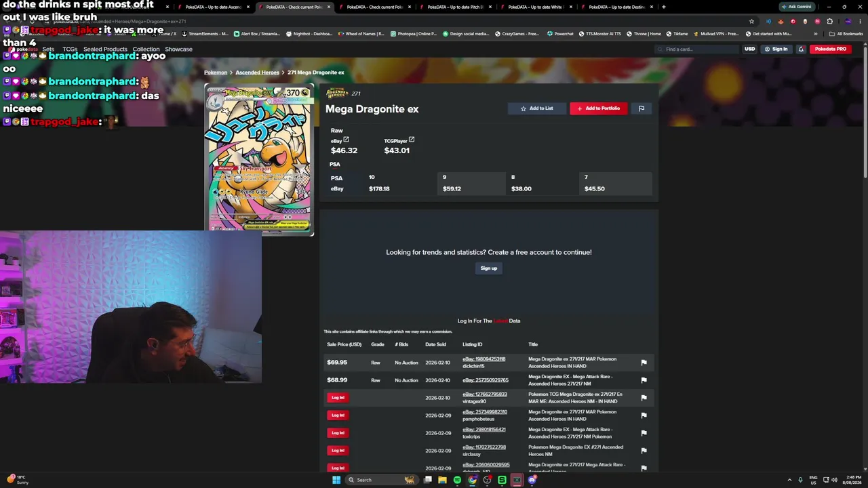
Task: Open the TCGs menu
Action: [x=70, y=49]
